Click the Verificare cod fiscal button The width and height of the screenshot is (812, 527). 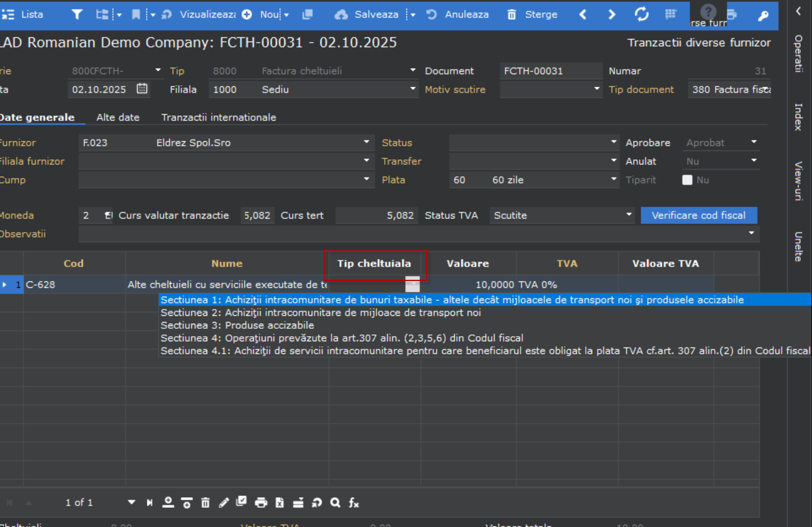click(x=698, y=215)
